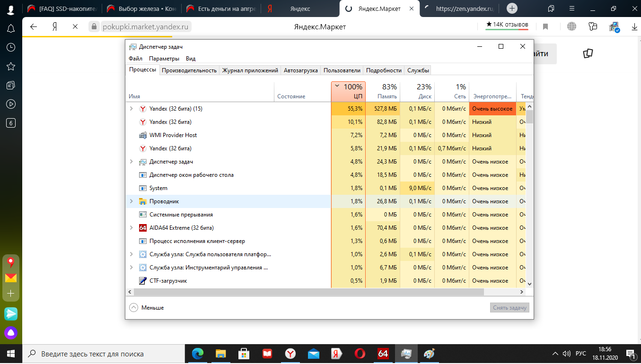
Task: Expand Служба узла: Служба пользователя платформы row
Action: 132,254
